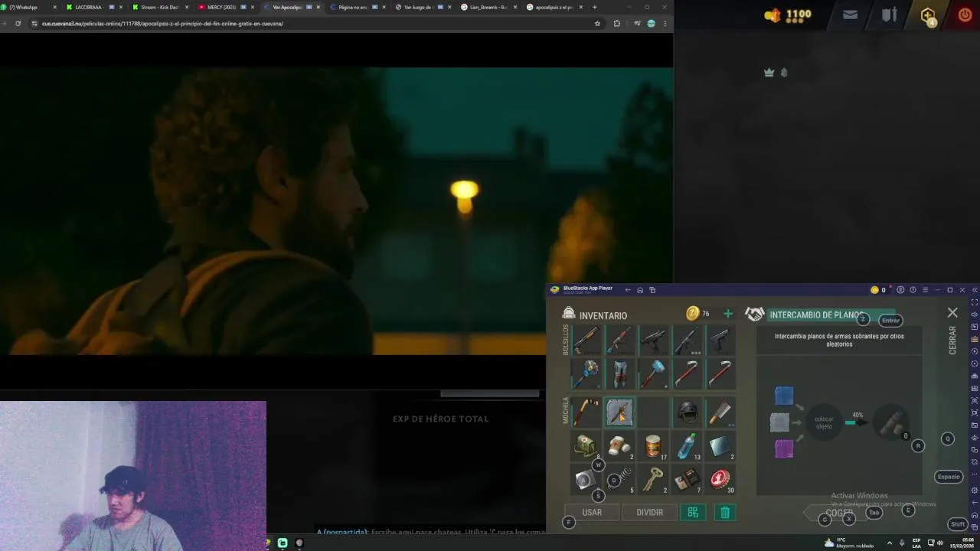Click the green sort inventory icon
The width and height of the screenshot is (980, 551).
[693, 513]
